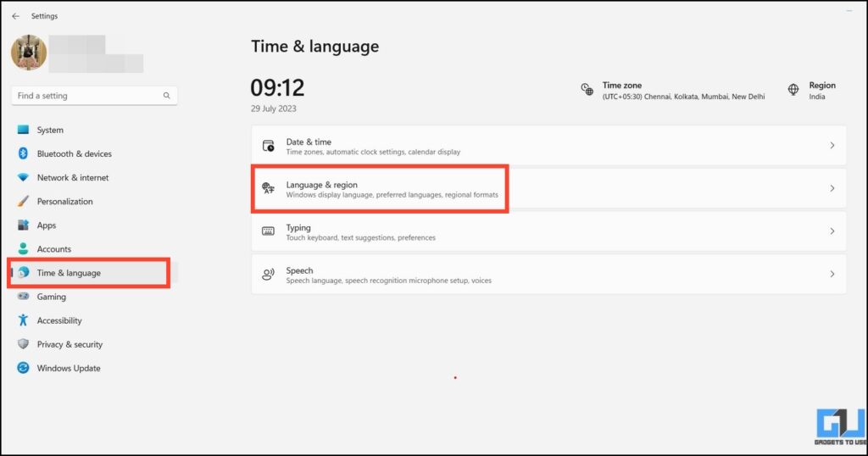Screen dimensions: 868x456
Task: Click the Accounts person icon
Action: point(23,248)
